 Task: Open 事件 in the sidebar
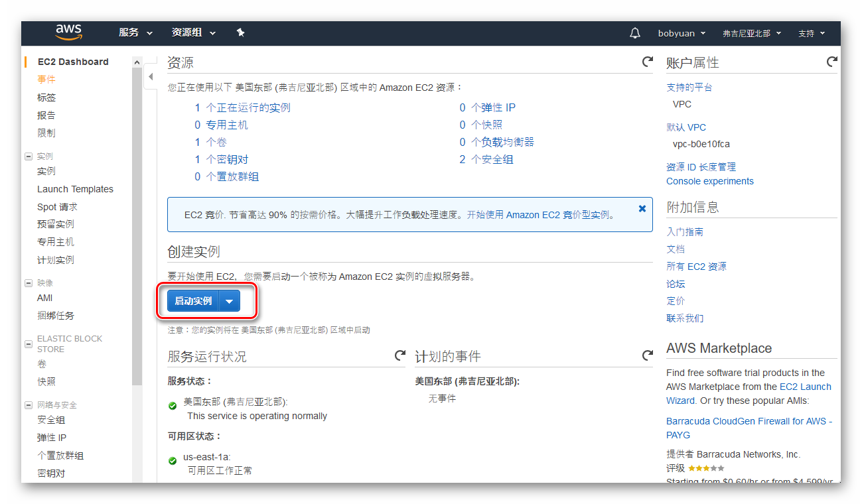[x=46, y=80]
